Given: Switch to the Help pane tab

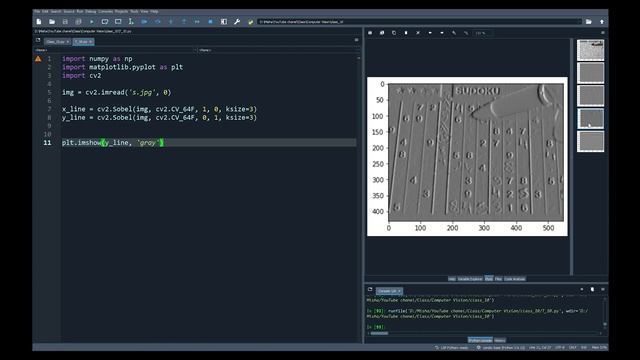Looking at the screenshot, I should (x=452, y=279).
